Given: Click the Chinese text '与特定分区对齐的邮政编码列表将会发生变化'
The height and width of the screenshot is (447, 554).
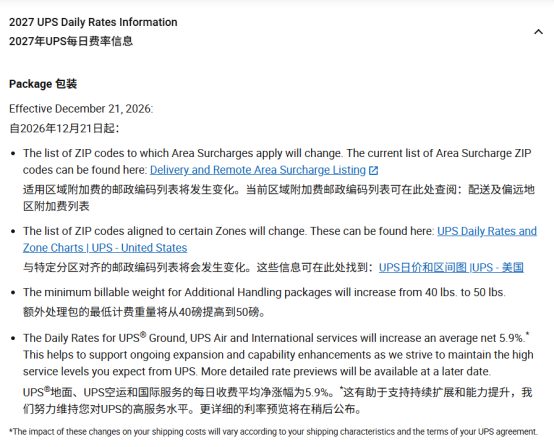Looking at the screenshot, I should point(137,267).
